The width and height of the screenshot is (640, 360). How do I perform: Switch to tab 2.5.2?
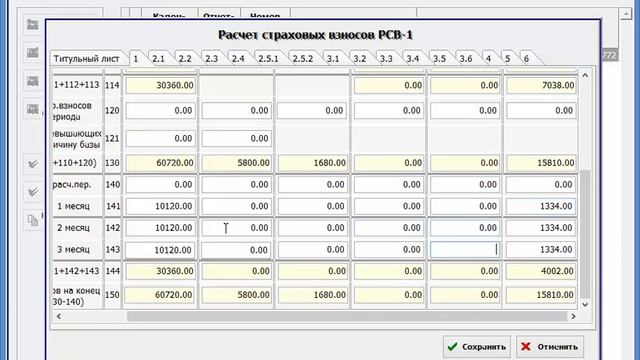[x=302, y=59]
